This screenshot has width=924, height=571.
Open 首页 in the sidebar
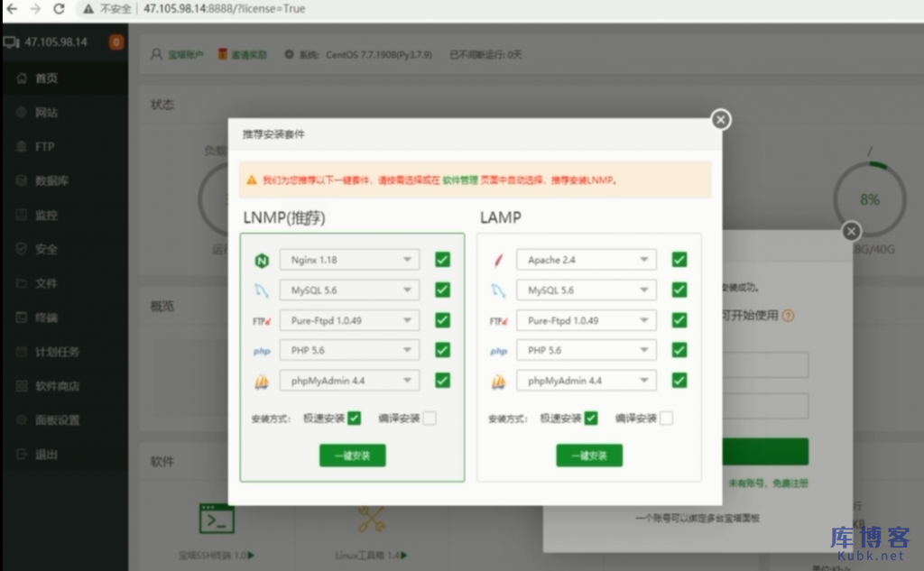[64, 78]
